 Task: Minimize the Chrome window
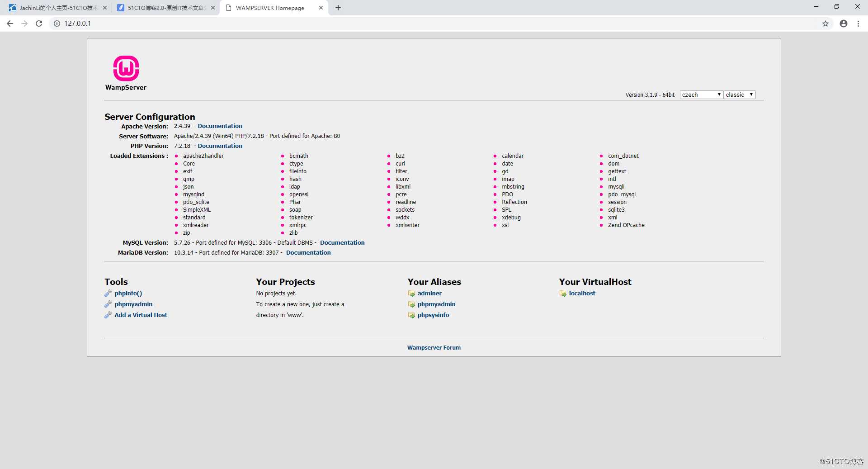(x=816, y=7)
